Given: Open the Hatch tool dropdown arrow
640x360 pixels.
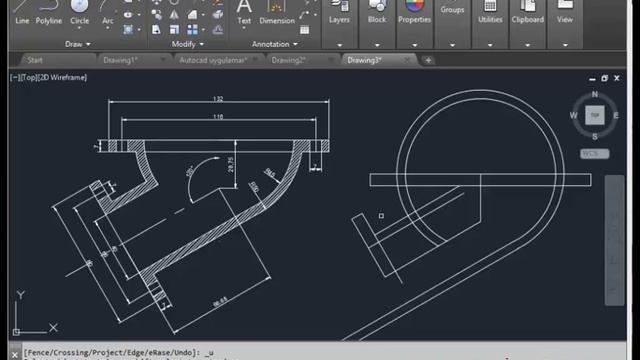Looking at the screenshot, I should (x=139, y=29).
